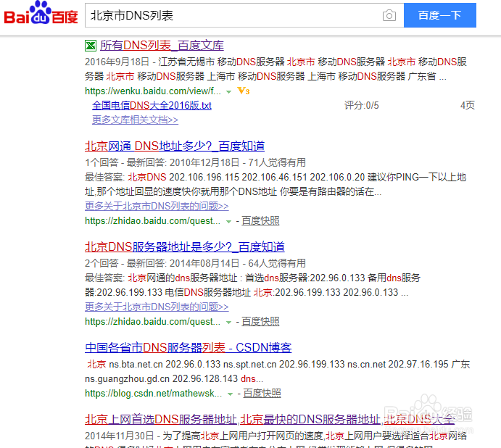This screenshot has height=448, width=501.
Task: Click the 4页 page count text
Action: [x=468, y=105]
